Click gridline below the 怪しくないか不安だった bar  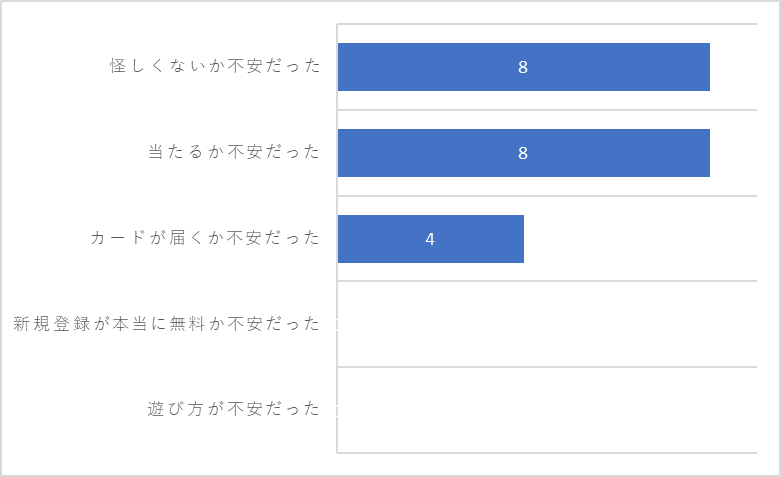pos(547,110)
